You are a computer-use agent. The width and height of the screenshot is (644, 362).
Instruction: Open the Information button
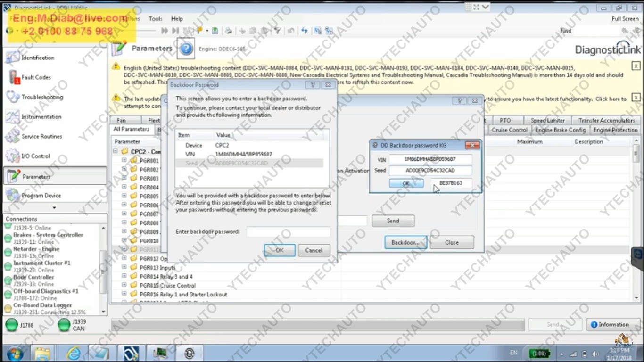[613, 325]
